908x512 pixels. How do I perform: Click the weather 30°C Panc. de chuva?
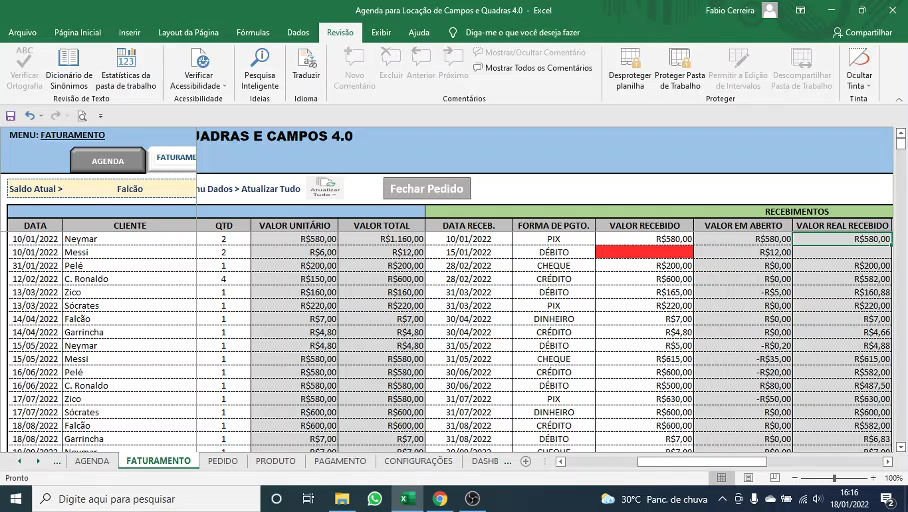[x=654, y=499]
